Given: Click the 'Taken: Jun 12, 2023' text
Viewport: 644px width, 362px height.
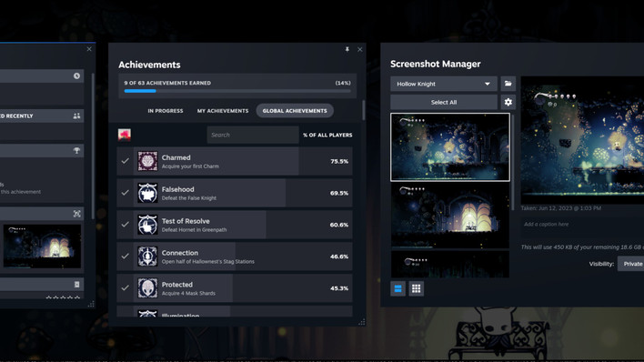Looking at the screenshot, I should coord(561,208).
